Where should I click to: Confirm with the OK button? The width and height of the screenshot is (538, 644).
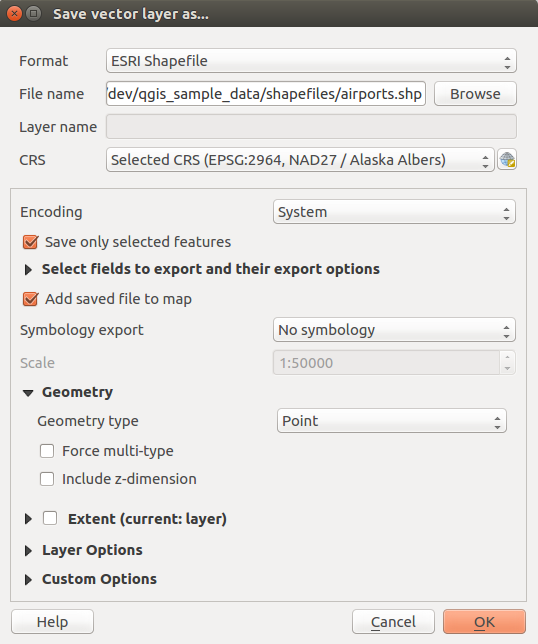484,622
